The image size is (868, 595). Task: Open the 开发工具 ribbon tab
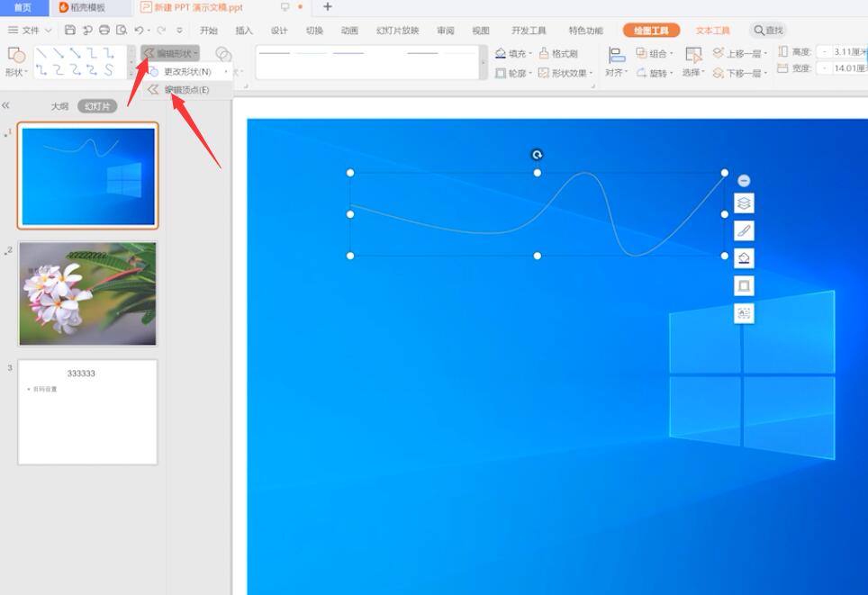pyautogui.click(x=529, y=31)
